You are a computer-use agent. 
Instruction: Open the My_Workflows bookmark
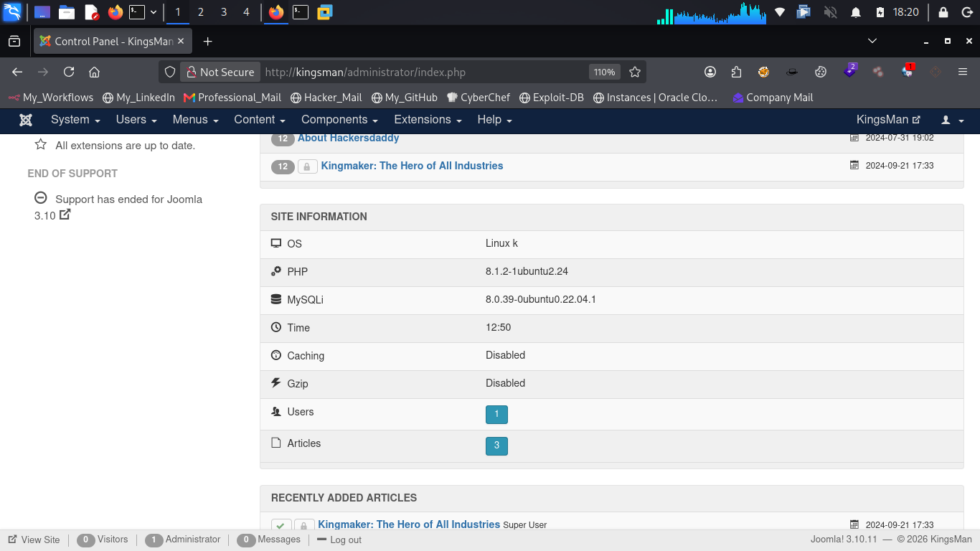(x=51, y=98)
